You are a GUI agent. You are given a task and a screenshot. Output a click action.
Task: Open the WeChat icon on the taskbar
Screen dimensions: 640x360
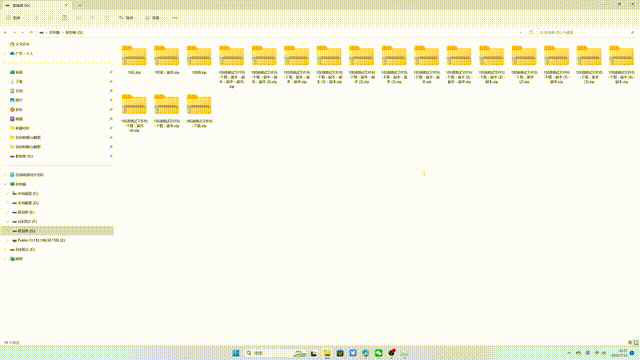(378, 353)
